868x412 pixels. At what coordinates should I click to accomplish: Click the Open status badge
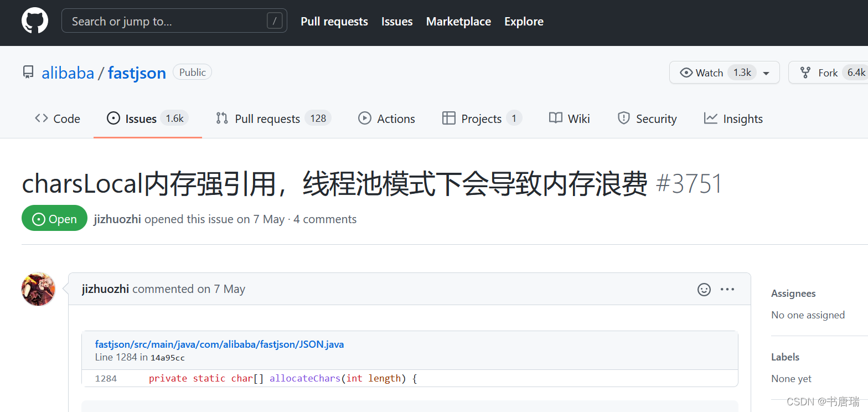(55, 219)
